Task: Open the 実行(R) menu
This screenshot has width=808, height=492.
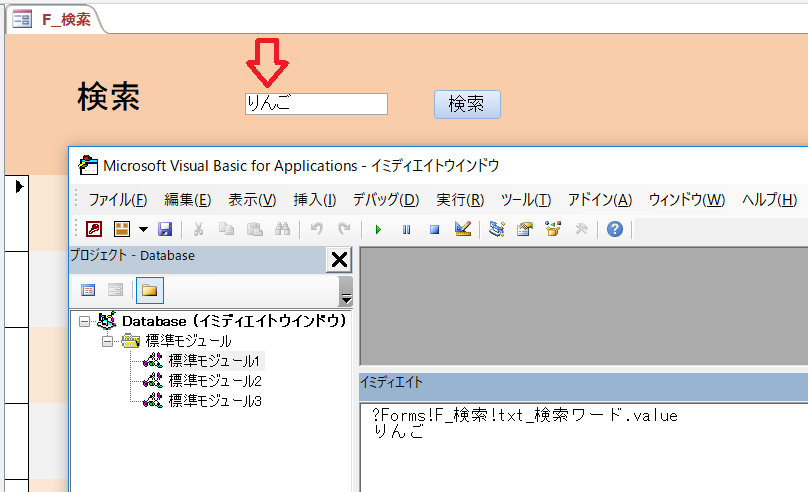Action: click(460, 200)
